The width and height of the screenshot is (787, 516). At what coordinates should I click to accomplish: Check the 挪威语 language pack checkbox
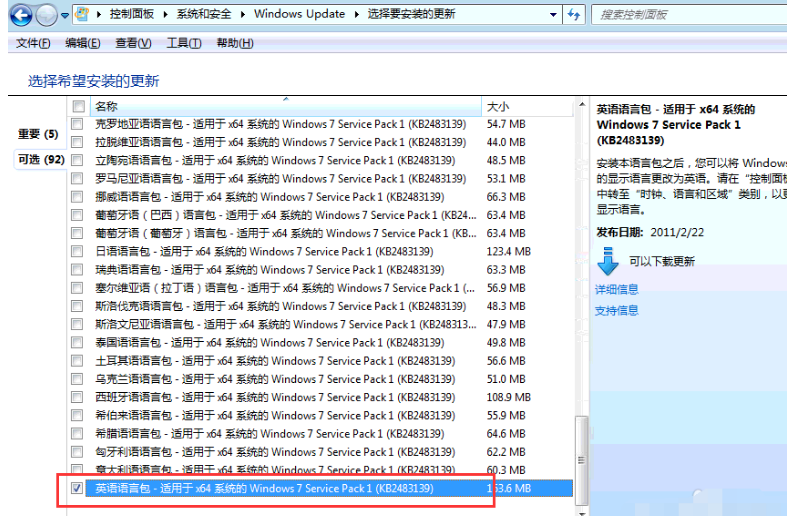click(x=77, y=197)
